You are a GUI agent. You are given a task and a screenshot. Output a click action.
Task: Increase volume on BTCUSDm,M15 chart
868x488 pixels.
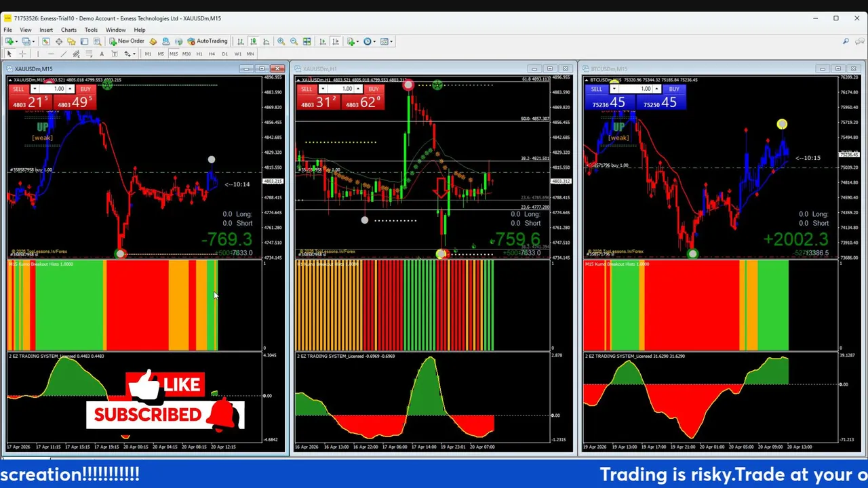(658, 89)
